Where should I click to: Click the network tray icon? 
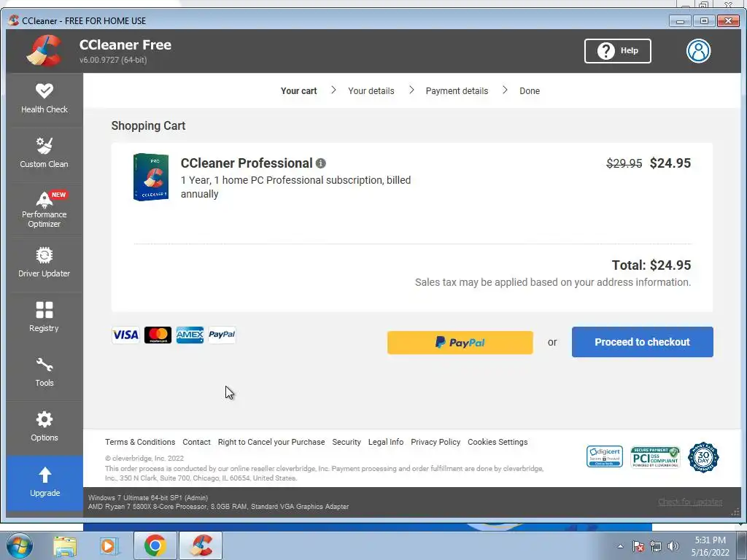click(x=656, y=546)
